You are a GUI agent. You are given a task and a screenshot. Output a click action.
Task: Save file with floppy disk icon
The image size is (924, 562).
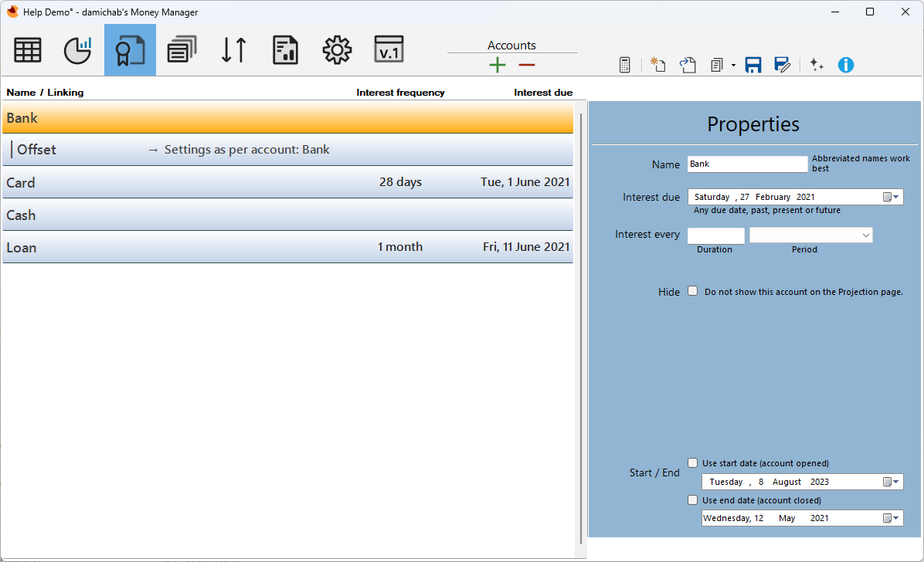[x=753, y=65]
